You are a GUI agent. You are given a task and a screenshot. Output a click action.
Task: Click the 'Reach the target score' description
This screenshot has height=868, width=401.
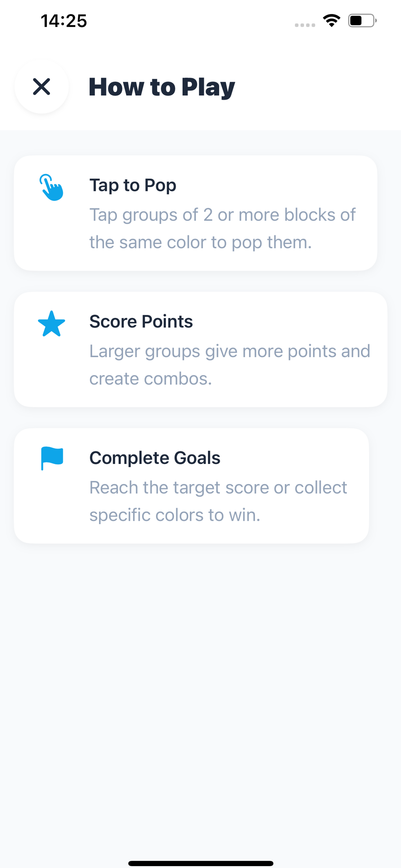[218, 487]
